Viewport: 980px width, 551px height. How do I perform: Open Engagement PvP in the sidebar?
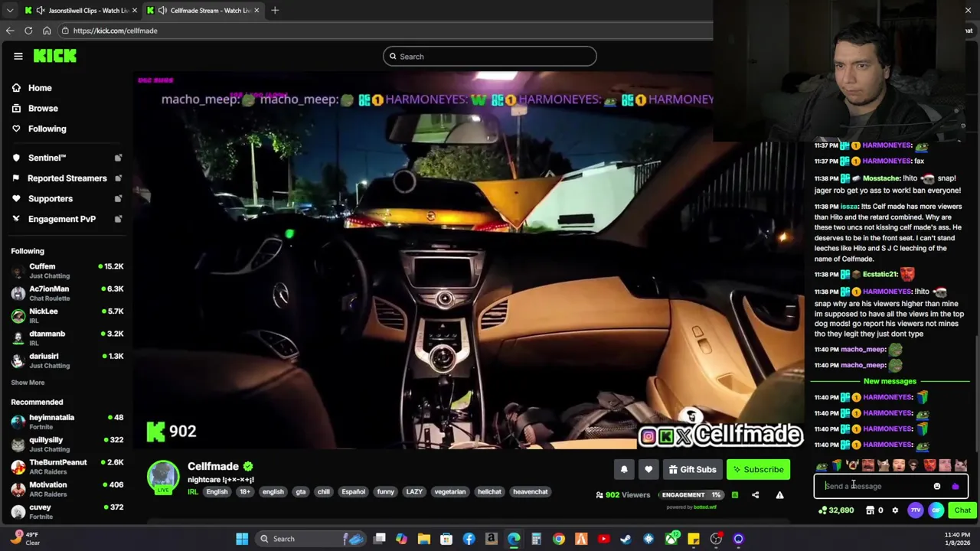coord(61,219)
